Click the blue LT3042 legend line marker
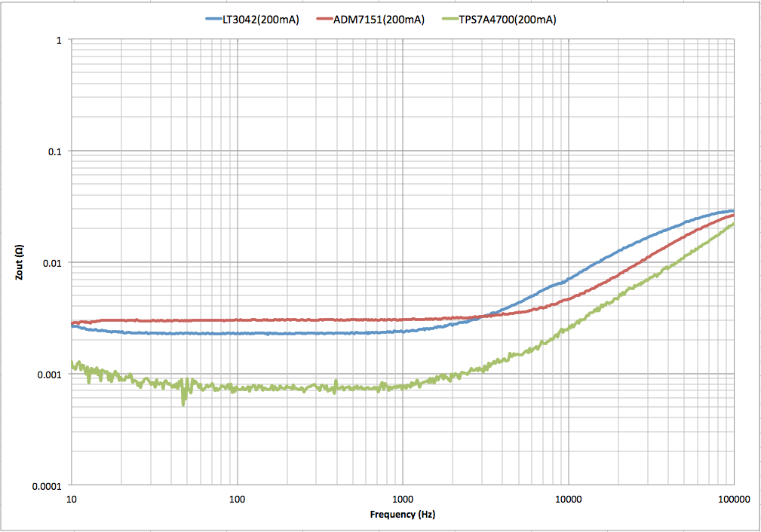 (213, 20)
